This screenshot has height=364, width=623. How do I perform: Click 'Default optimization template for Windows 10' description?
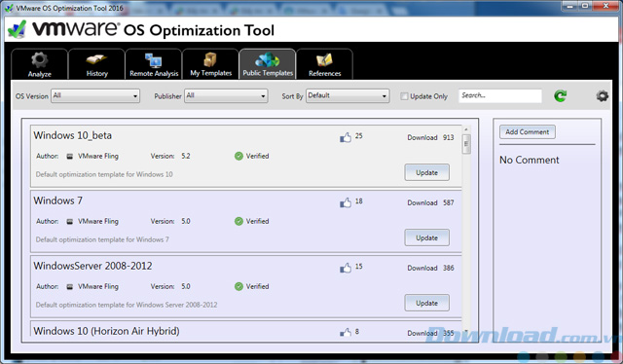[104, 174]
